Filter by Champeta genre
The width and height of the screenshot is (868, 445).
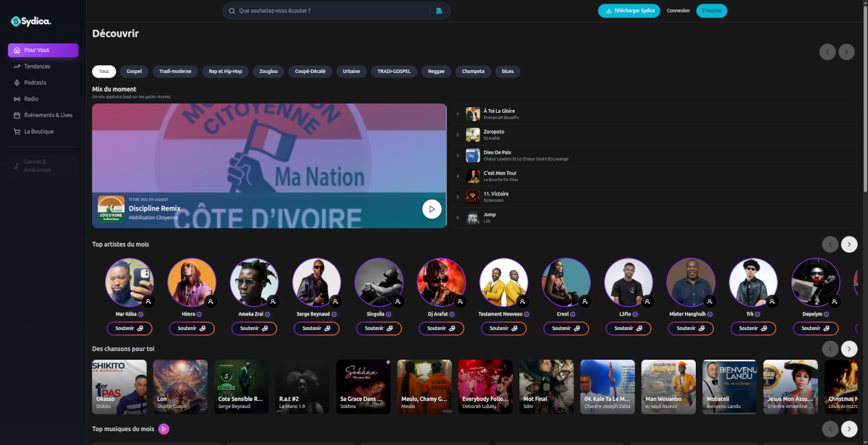coord(473,71)
